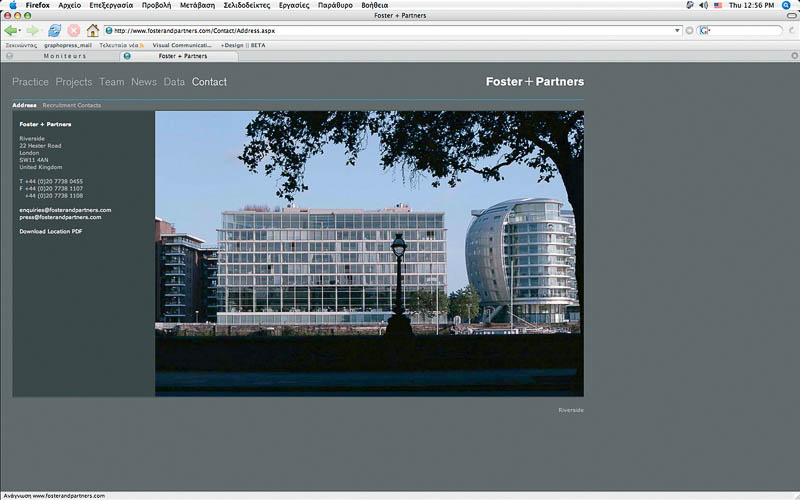The height and width of the screenshot is (500, 800).
Task: Open the Αρχείο menu
Action: (69, 5)
